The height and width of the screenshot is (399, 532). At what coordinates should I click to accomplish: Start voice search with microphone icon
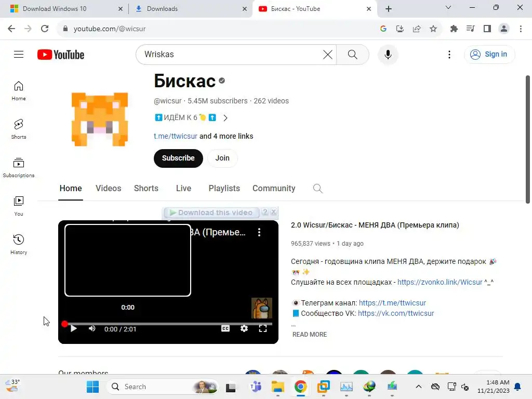(388, 54)
